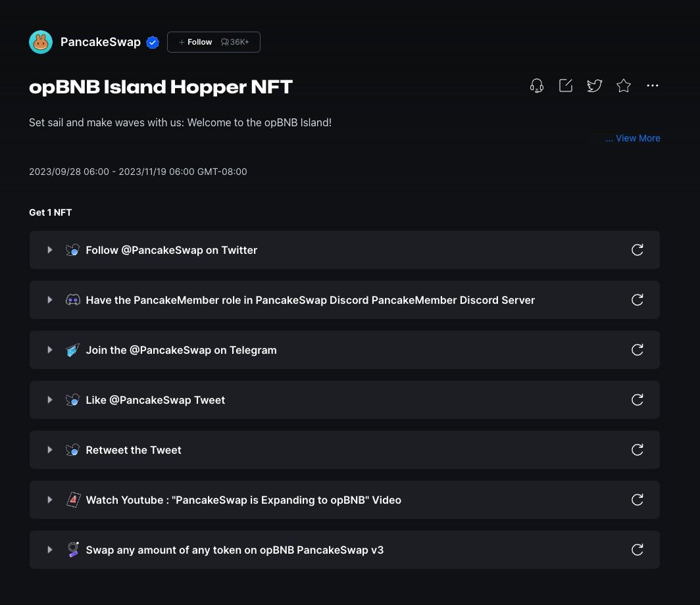Click the Twitter icon beside Follow @PancakeSwap on Twitter
Screen dimensions: 700x605
point(73,250)
